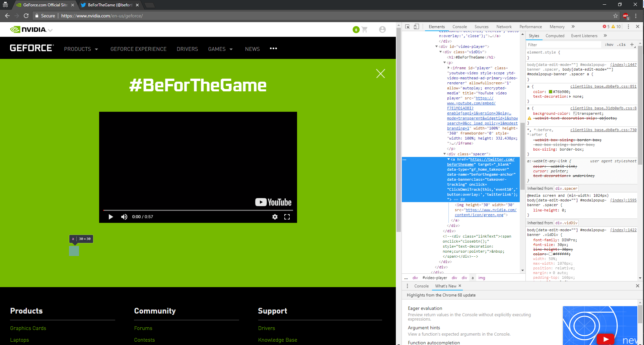Add a new style rule with plus
This screenshot has height=345, width=644.
632,45
